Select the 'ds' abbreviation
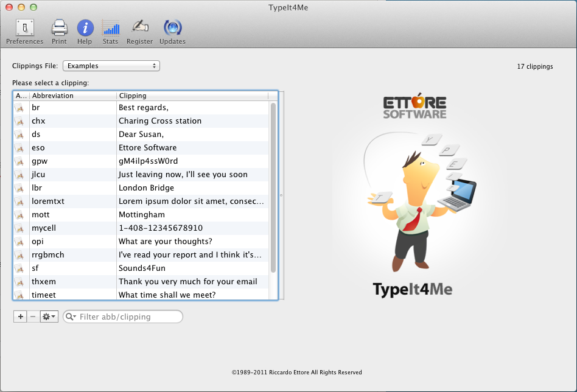The width and height of the screenshot is (577, 392). click(x=36, y=135)
